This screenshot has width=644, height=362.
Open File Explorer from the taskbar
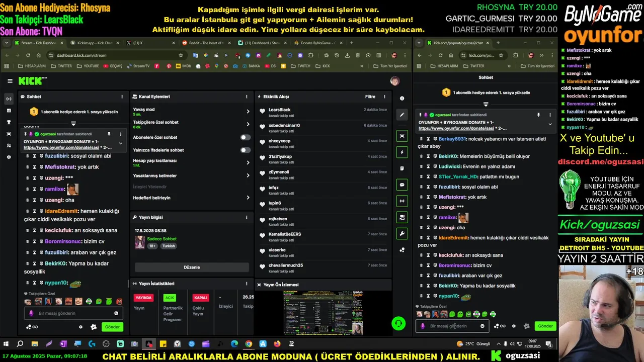click(x=35, y=344)
